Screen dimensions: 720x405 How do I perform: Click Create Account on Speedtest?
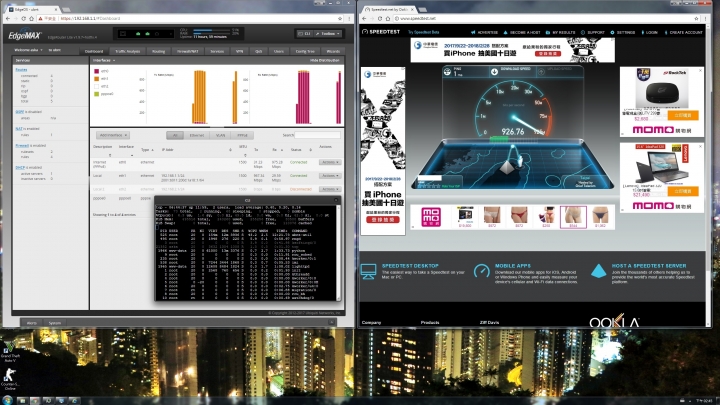(683, 33)
